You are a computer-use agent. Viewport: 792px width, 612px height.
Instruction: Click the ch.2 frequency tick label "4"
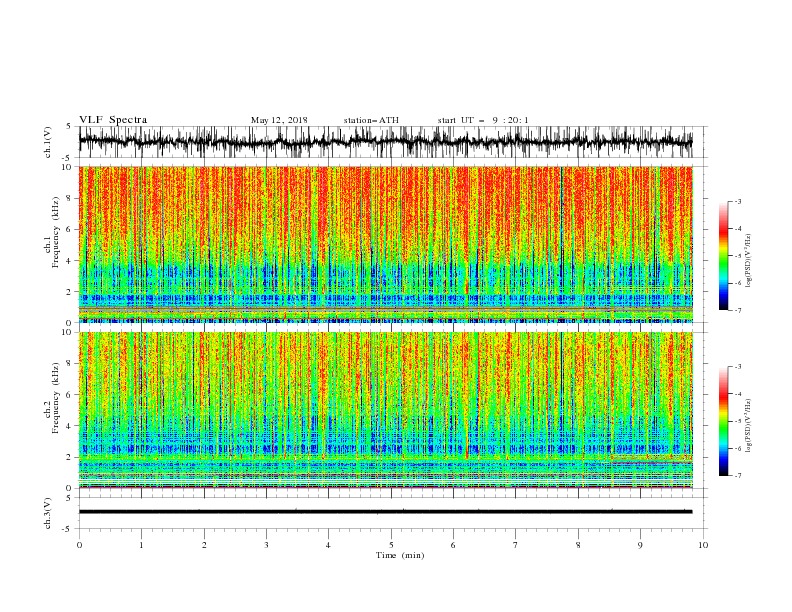69,426
